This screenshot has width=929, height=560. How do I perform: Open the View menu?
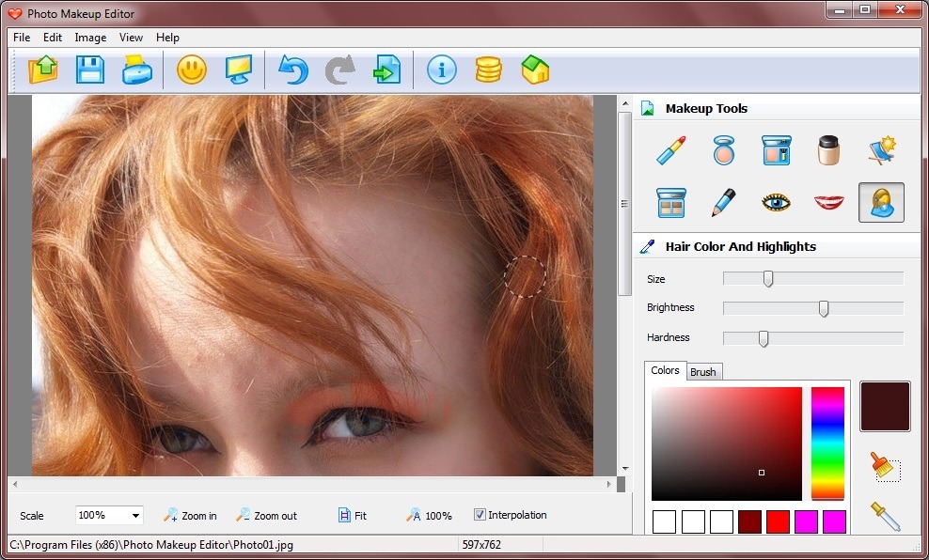(x=131, y=38)
